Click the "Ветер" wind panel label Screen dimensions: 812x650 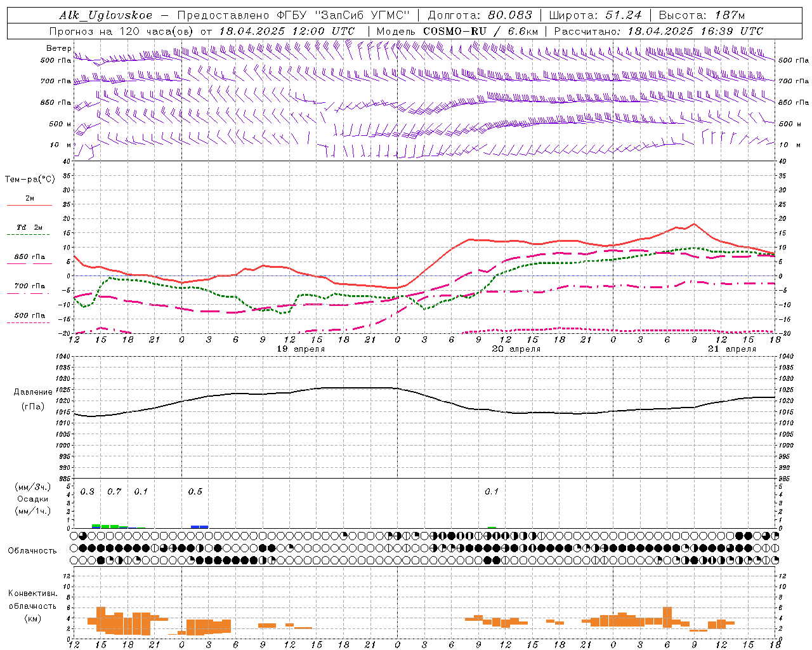pyautogui.click(x=58, y=48)
